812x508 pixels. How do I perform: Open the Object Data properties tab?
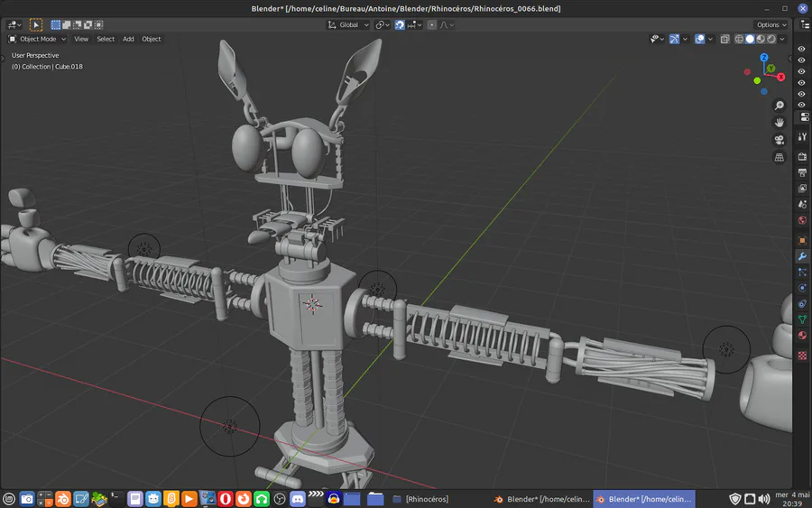click(x=802, y=319)
